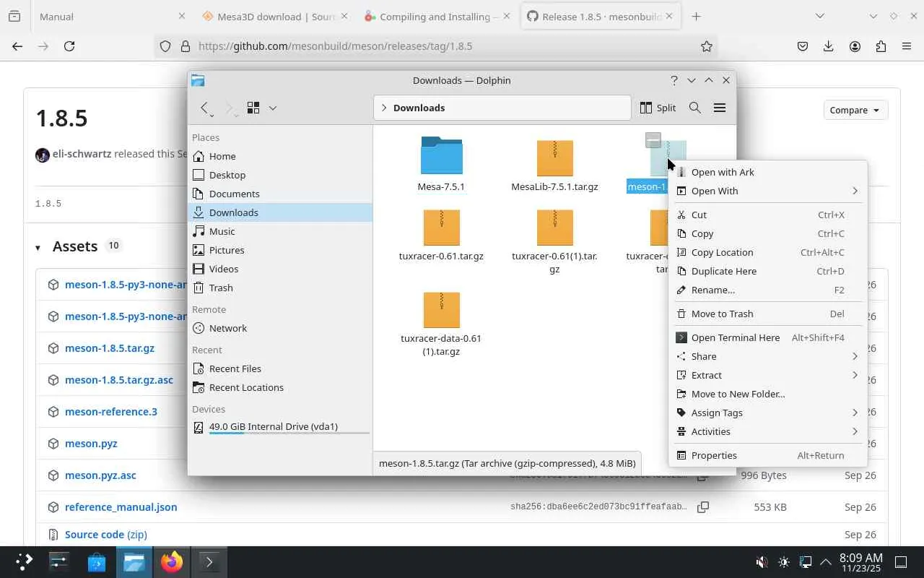
Task: Click the Dolphin help question mark button
Action: 674,80
